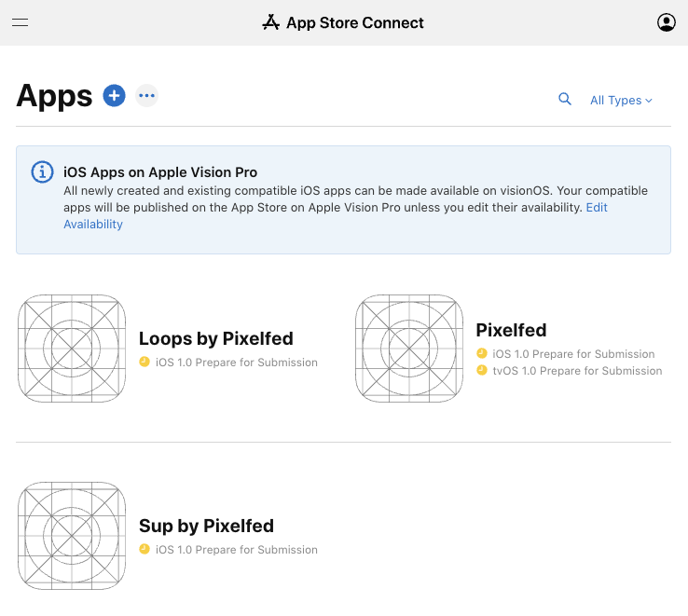Image resolution: width=688 pixels, height=616 pixels.
Task: Select Loops iOS 1.0 Prepare for Submission
Action: tap(228, 363)
